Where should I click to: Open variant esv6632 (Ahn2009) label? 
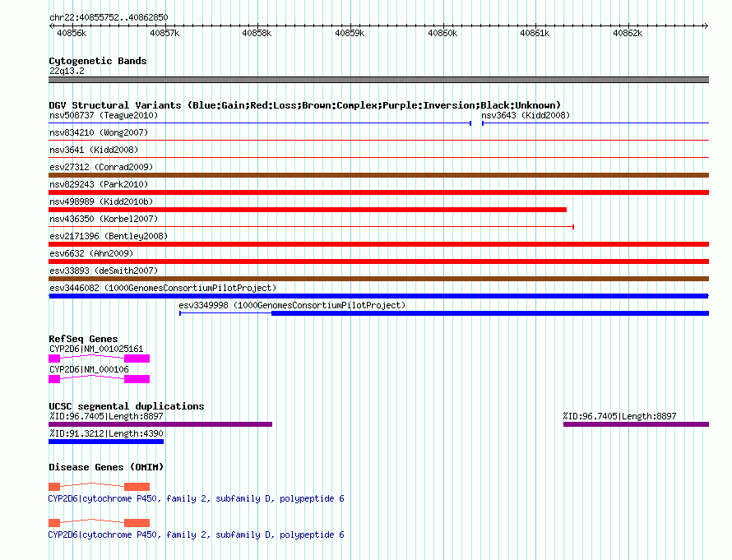91,253
